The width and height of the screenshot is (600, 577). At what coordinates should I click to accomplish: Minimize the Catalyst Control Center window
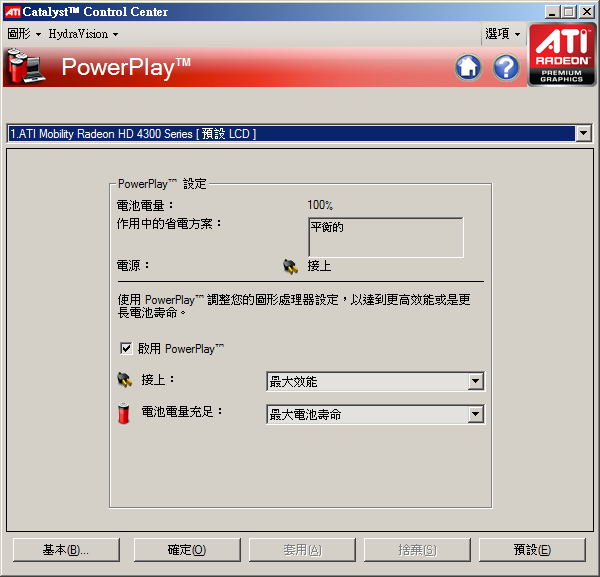coord(551,12)
